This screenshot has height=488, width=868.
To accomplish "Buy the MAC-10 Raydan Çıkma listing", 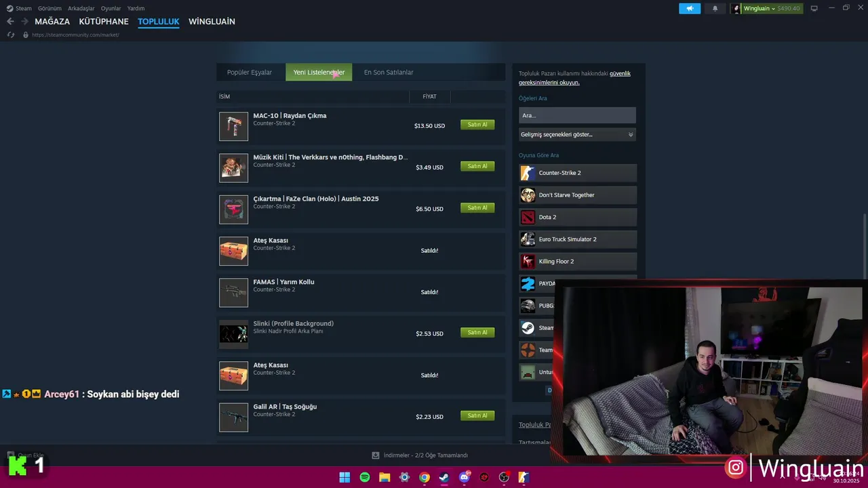I will 477,125.
